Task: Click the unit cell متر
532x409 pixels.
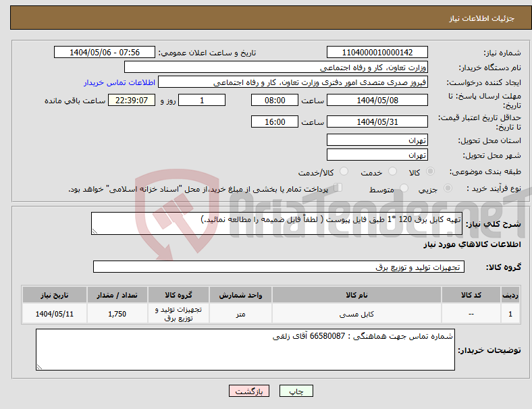Action: pos(240,314)
